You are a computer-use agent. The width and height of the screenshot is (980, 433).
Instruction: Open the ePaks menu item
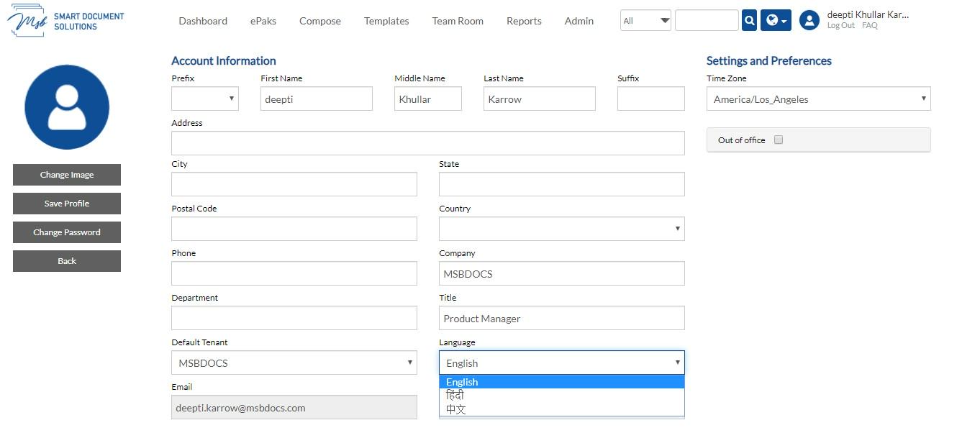click(263, 21)
